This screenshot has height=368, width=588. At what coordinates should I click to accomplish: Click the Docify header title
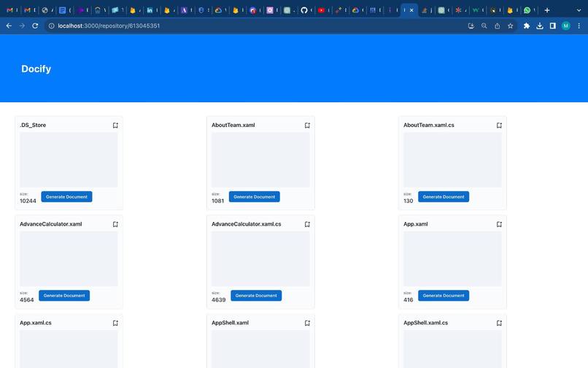pos(36,69)
